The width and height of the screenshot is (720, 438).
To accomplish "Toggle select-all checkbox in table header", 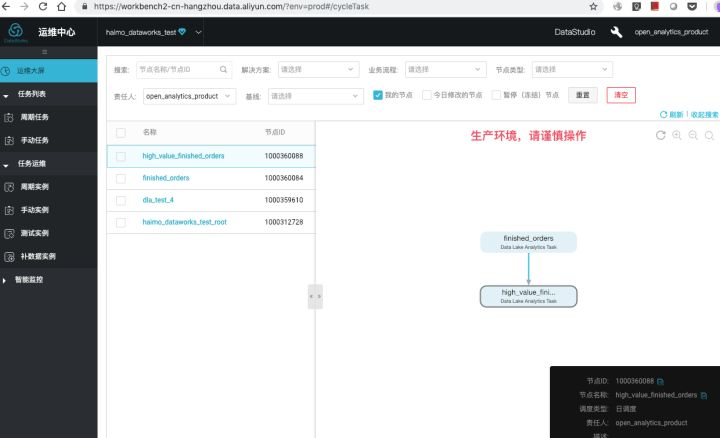I will point(121,133).
